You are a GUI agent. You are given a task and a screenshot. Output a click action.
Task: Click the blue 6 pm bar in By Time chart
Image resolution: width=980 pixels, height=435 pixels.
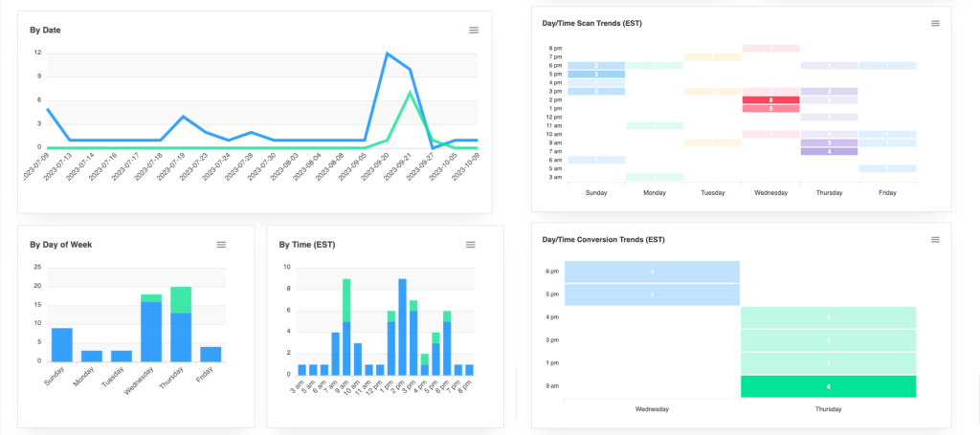tap(448, 348)
